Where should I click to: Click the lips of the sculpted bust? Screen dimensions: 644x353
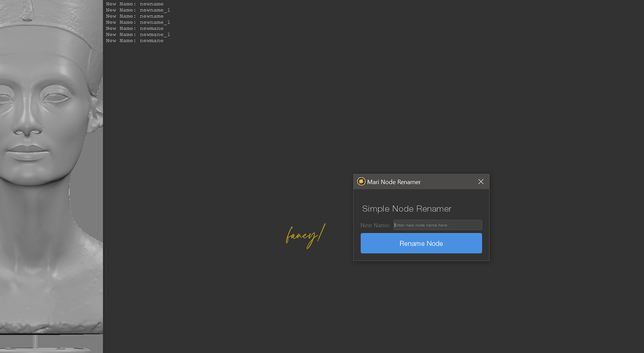pyautogui.click(x=27, y=152)
